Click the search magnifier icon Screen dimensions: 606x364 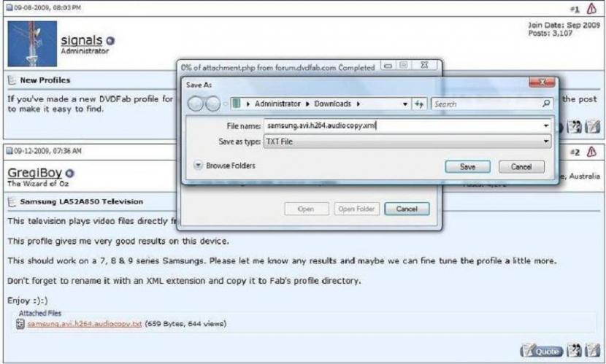click(546, 104)
